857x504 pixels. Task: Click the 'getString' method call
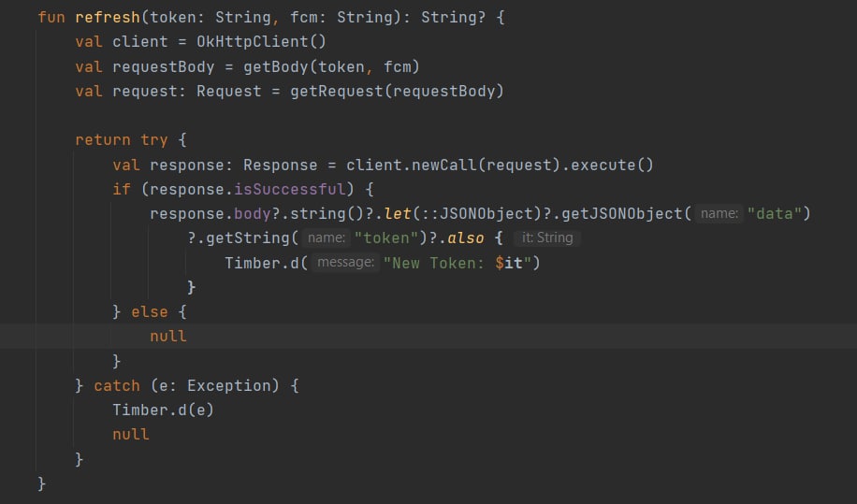(x=248, y=238)
